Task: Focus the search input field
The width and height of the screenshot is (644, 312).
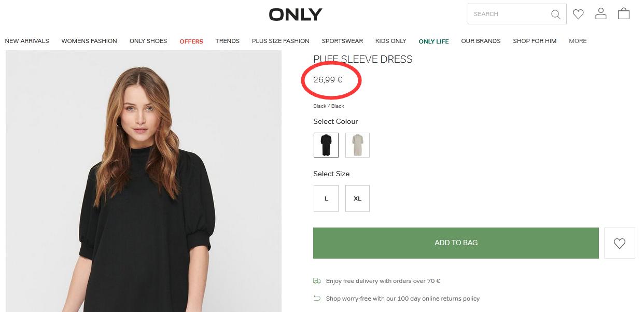Action: [x=508, y=15]
